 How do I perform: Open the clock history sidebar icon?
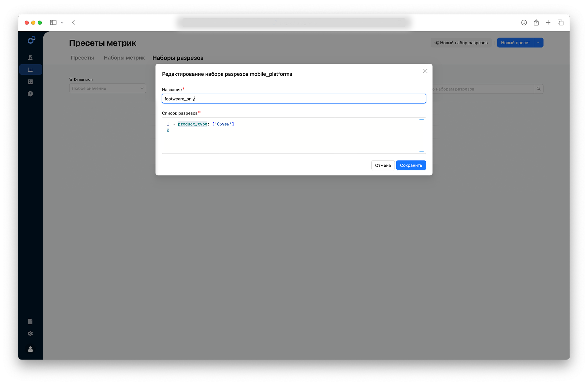click(30, 94)
